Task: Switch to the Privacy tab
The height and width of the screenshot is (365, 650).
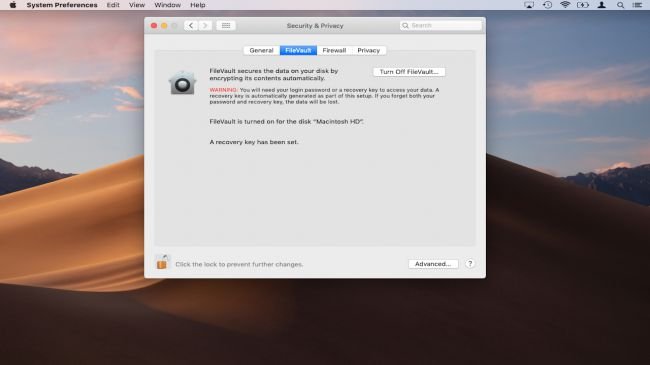Action: pos(369,50)
